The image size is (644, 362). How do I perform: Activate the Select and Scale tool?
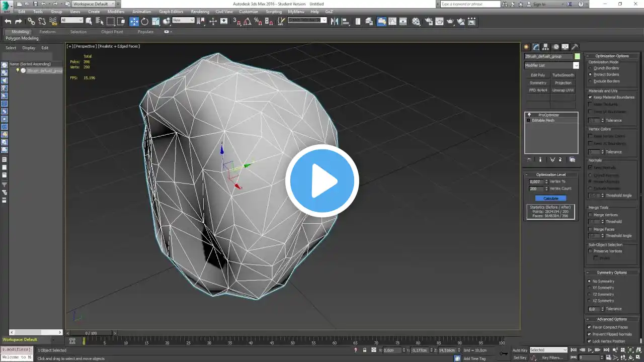[155, 21]
